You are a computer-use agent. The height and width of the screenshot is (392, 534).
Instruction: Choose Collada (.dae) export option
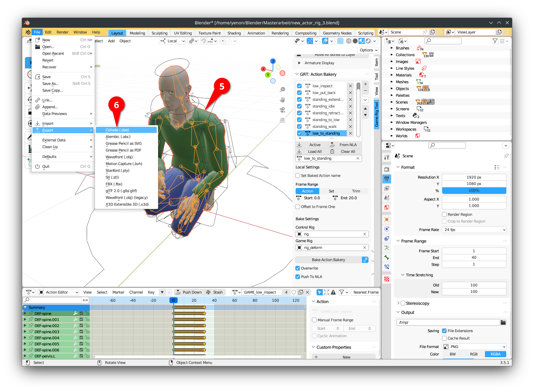coord(117,130)
